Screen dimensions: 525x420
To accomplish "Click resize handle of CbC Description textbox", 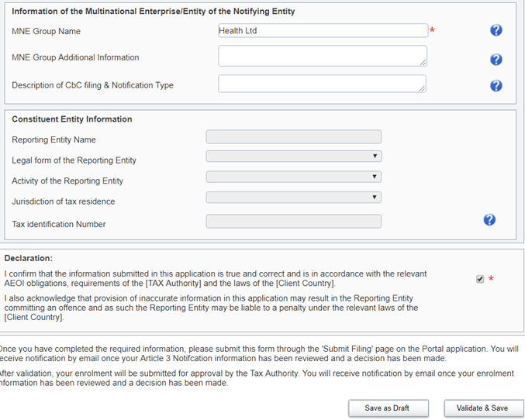I will point(423,89).
